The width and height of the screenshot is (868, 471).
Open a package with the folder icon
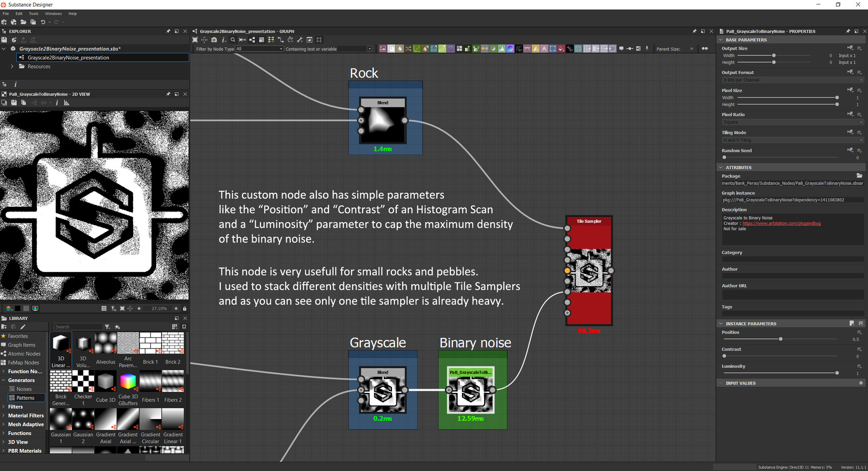(23, 22)
